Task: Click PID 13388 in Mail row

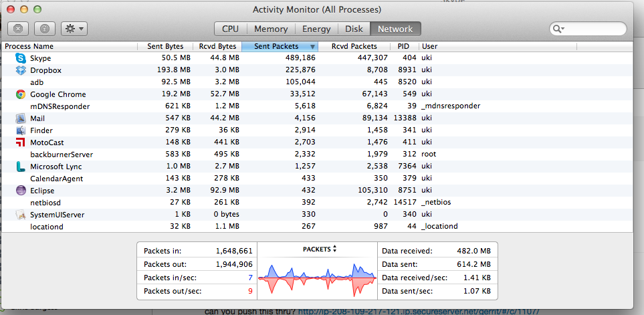Action: 405,118
